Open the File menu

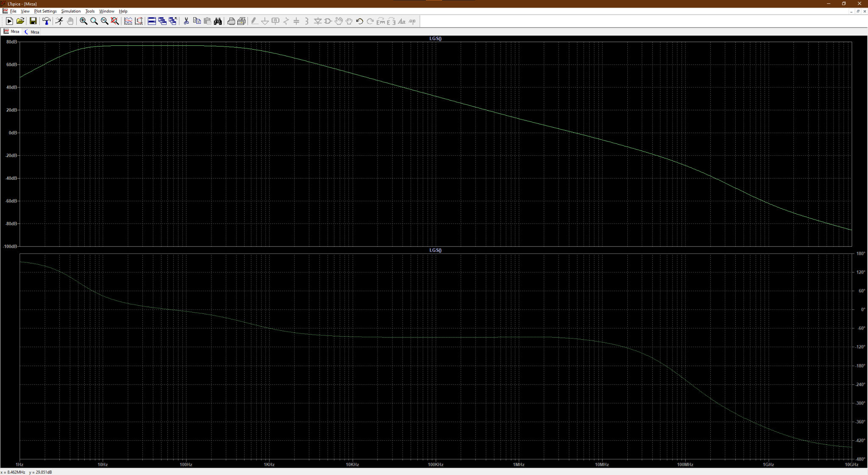pyautogui.click(x=13, y=11)
